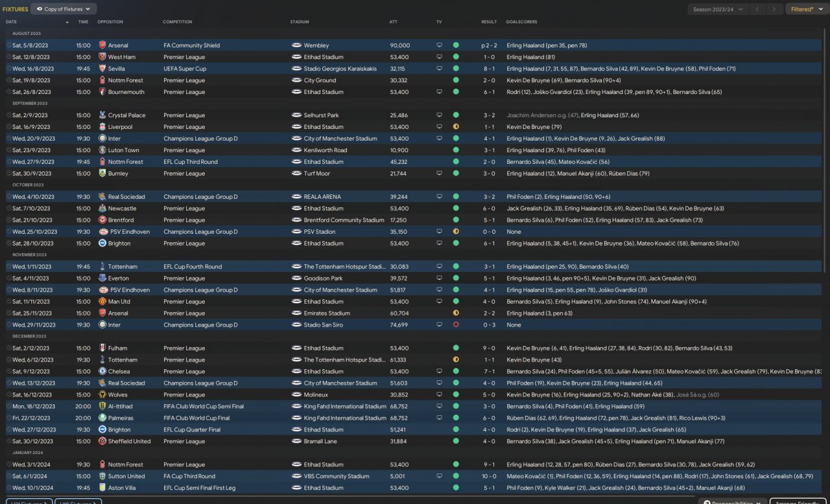Click the Bournemouth club badge
The width and height of the screenshot is (830, 504).
point(102,92)
